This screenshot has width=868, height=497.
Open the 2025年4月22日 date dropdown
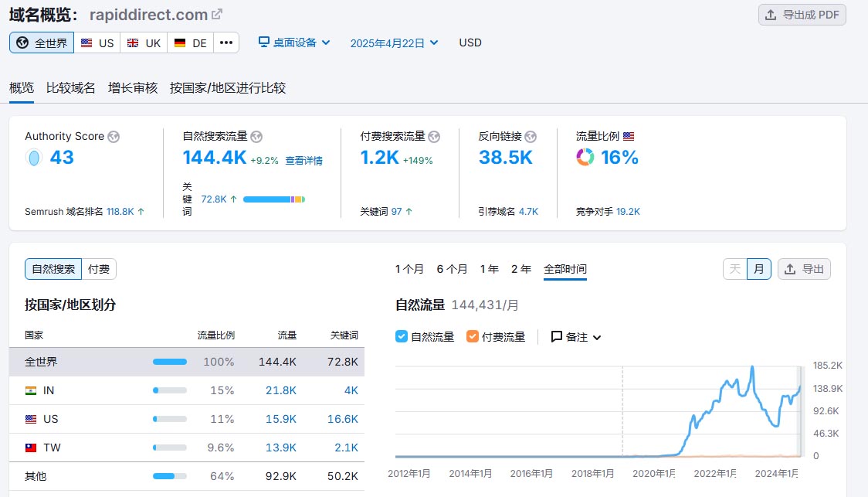pyautogui.click(x=394, y=43)
